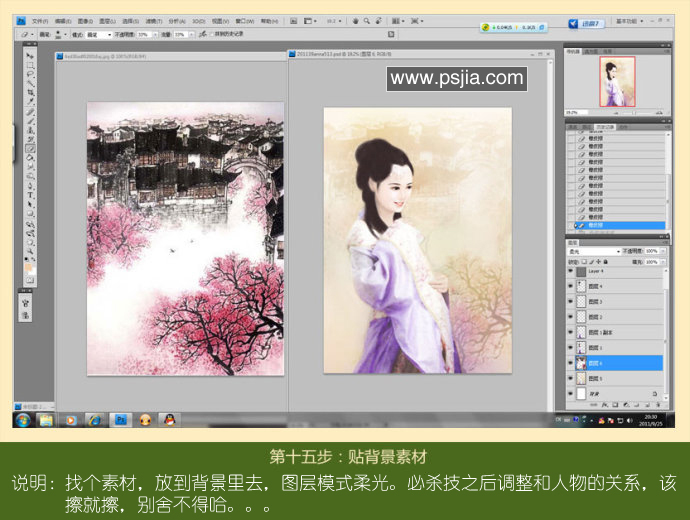The width and height of the screenshot is (690, 520).
Task: Click the Zoom magnifier in application bar
Action: (x=367, y=21)
